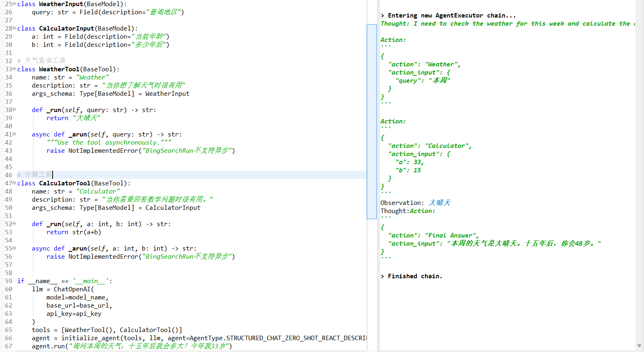644x352 pixels.
Task: Collapse CalculatorTool _run method fold marker
Action: [x=14, y=224]
